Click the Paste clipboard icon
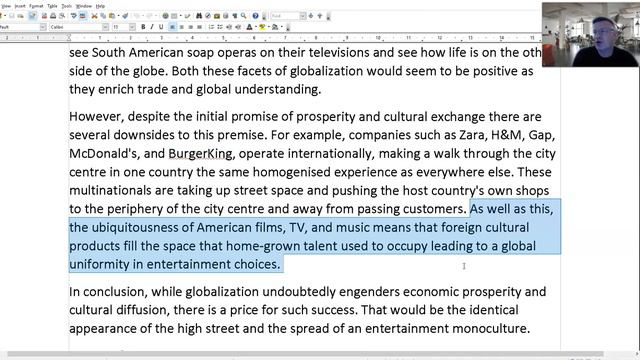This screenshot has width=640, height=360. 112,16
